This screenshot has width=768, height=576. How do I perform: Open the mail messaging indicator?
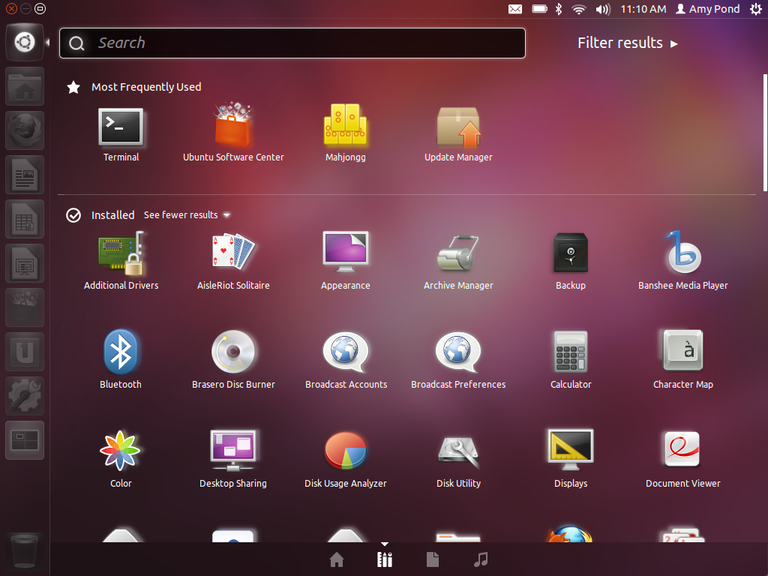[515, 9]
